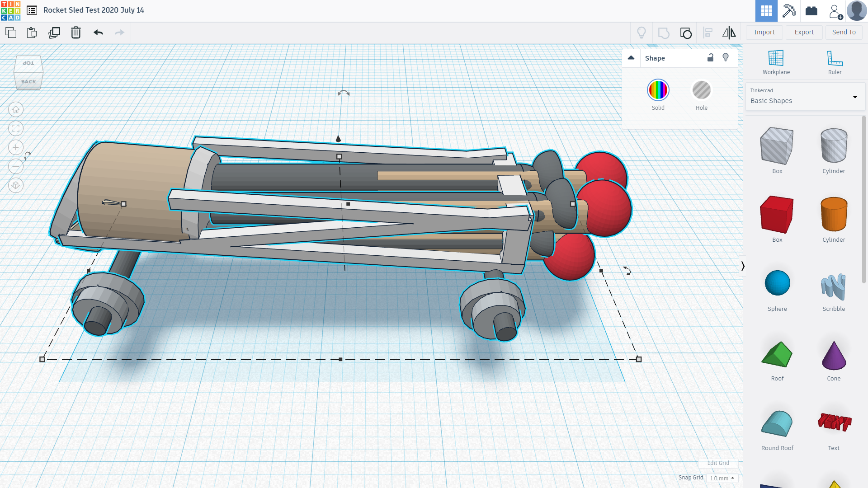868x488 pixels.
Task: Zoom in with plus icon
Action: [x=16, y=147]
